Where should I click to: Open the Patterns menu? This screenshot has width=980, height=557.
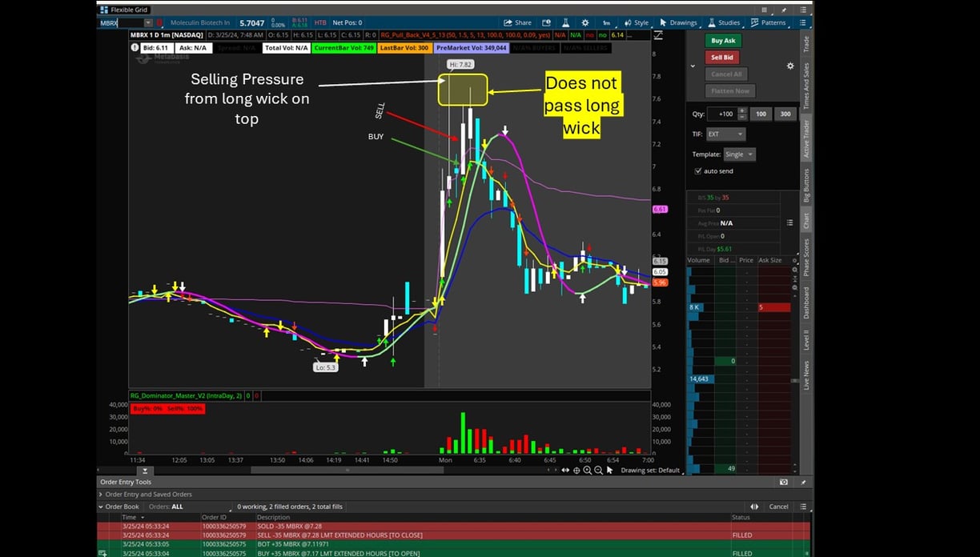tap(769, 22)
